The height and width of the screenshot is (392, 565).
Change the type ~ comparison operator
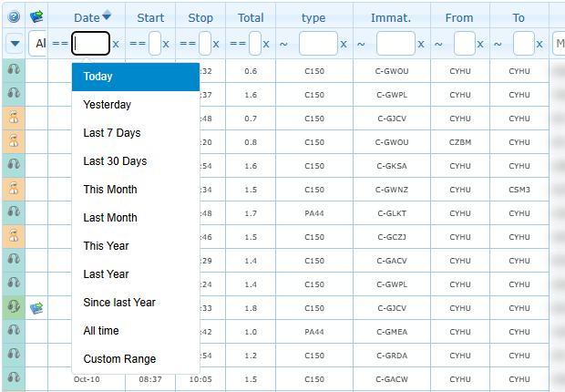pyautogui.click(x=283, y=44)
